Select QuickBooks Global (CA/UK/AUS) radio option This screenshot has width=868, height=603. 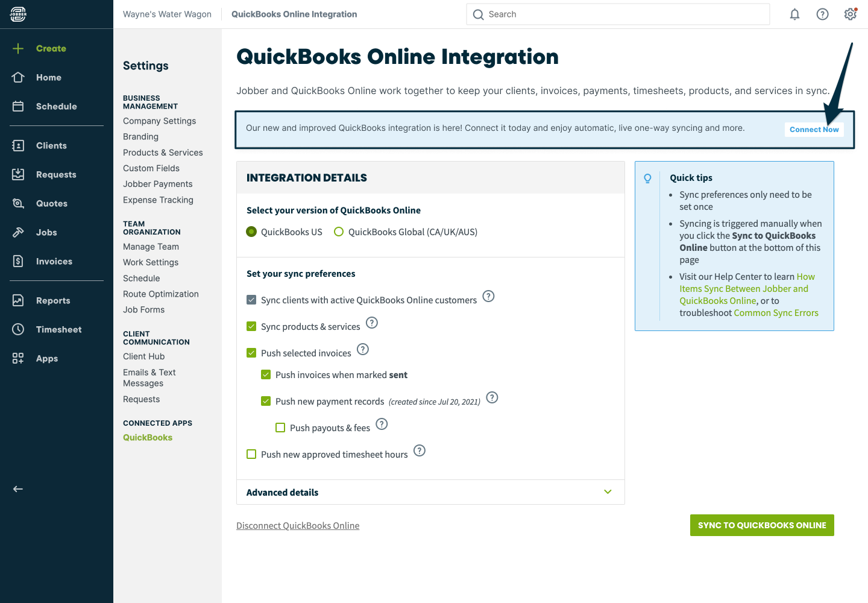[x=339, y=232]
